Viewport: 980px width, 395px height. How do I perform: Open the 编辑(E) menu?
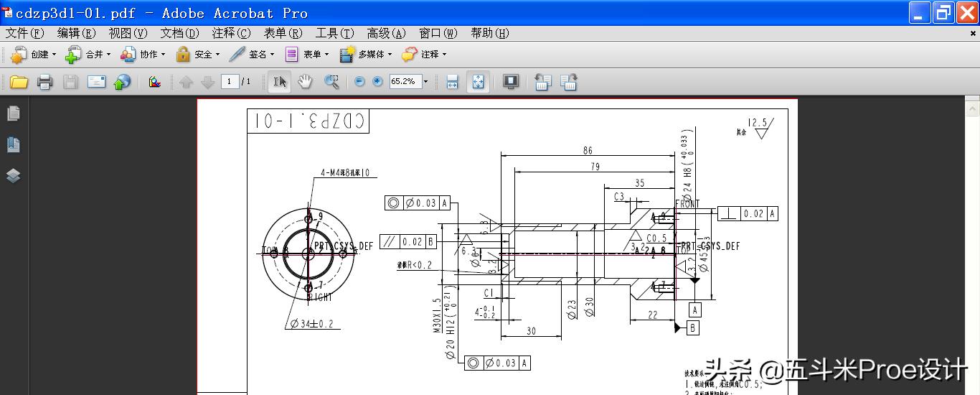(x=77, y=33)
